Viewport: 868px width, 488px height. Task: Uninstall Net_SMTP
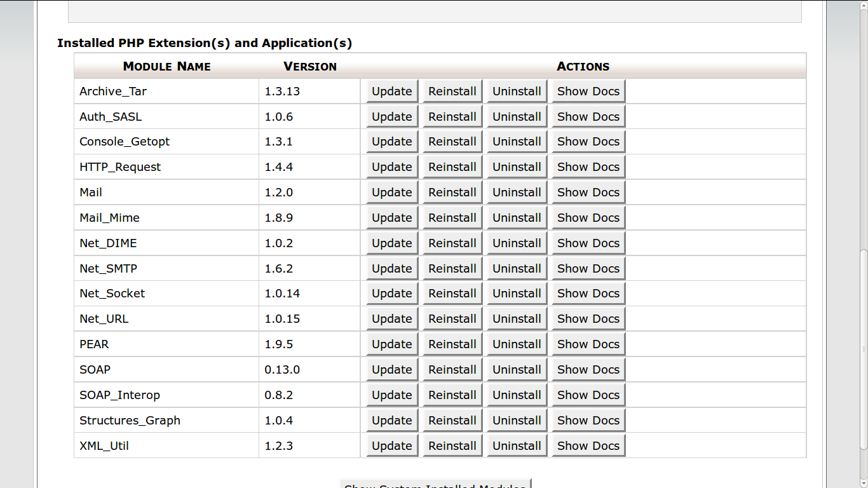517,268
